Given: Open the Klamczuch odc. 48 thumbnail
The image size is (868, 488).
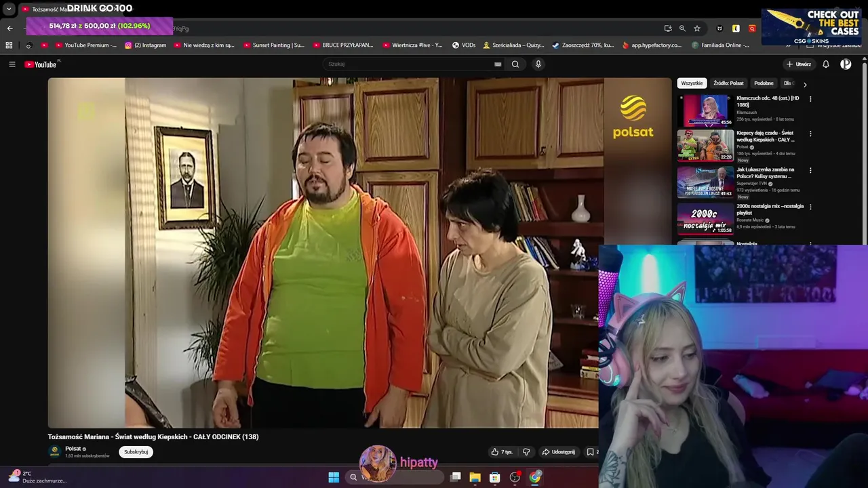Looking at the screenshot, I should point(705,110).
